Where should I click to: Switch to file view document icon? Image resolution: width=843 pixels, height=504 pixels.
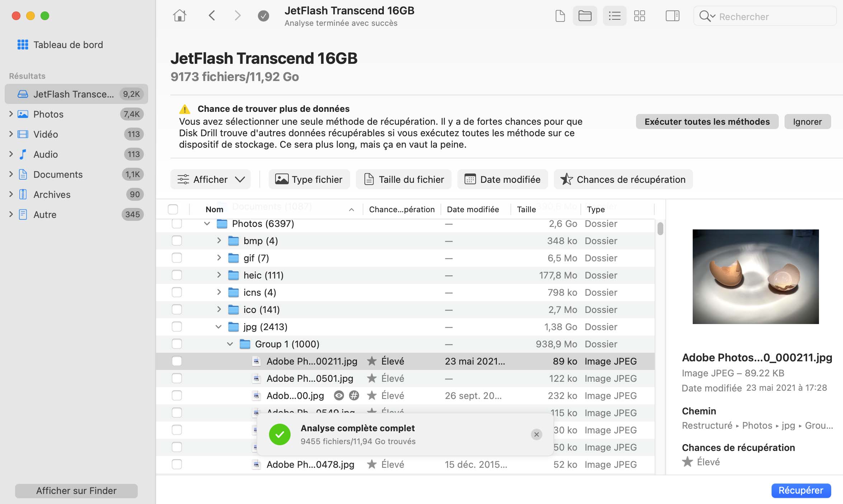(x=560, y=16)
